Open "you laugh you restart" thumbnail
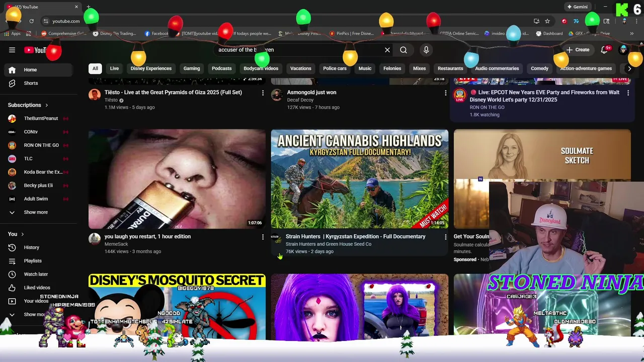This screenshot has width=644, height=362. [x=177, y=179]
